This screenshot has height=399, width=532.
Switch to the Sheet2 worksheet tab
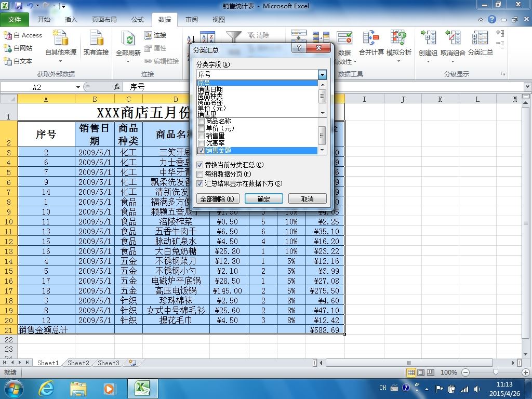click(x=78, y=363)
